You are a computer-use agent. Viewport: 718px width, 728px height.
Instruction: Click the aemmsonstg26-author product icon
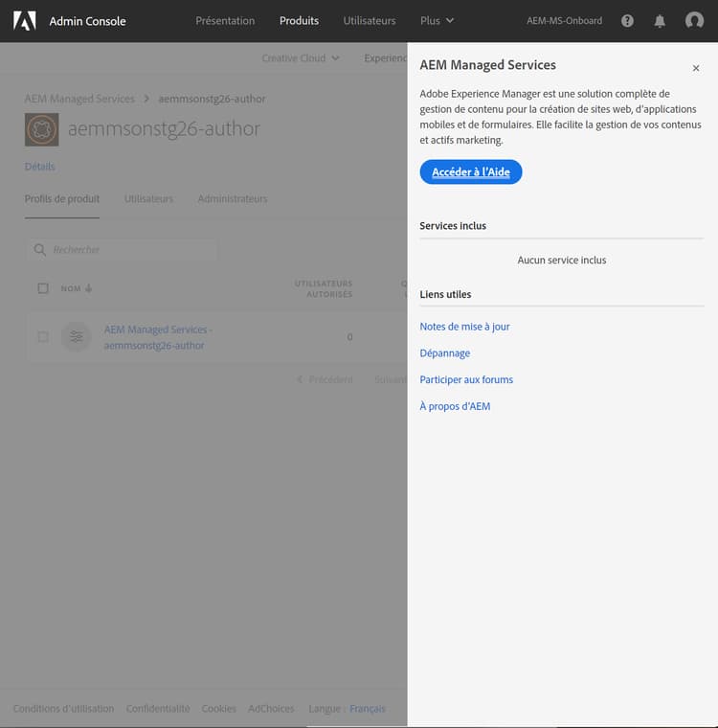[42, 129]
